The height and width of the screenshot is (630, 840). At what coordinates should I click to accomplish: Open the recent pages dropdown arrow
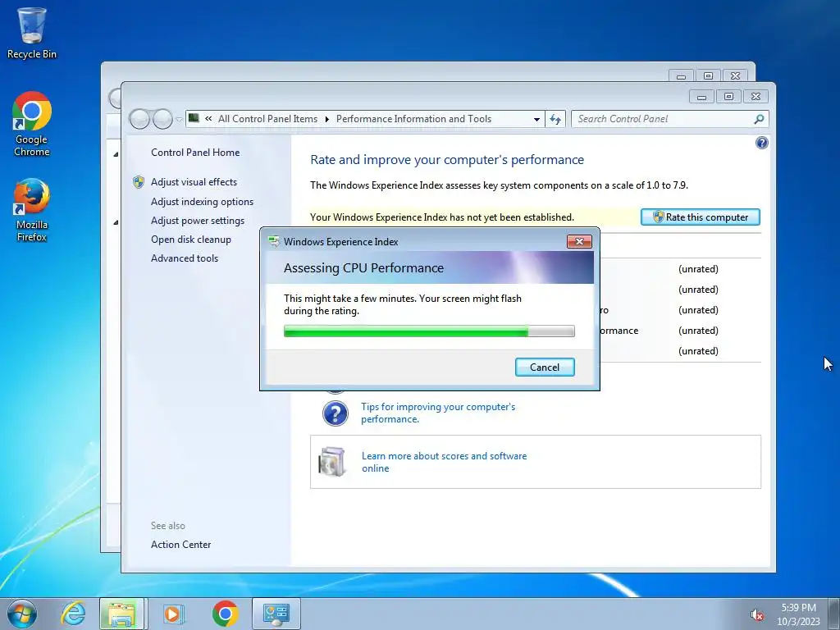[x=179, y=120]
